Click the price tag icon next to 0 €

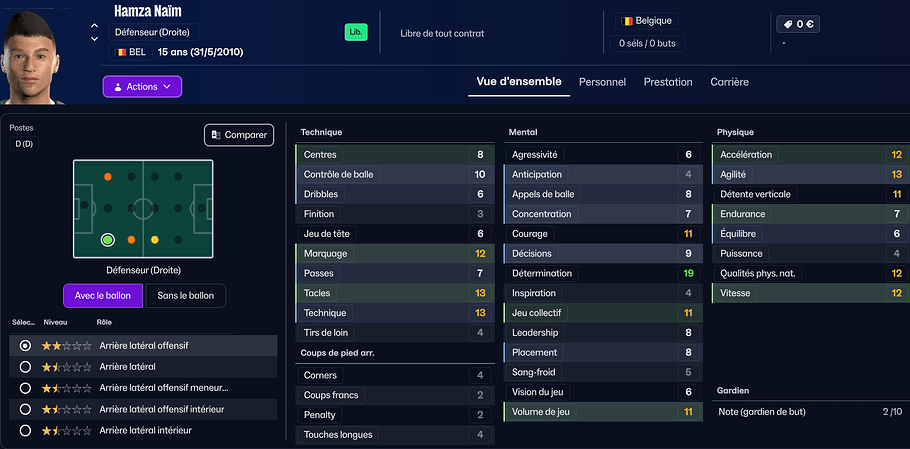[x=788, y=23]
